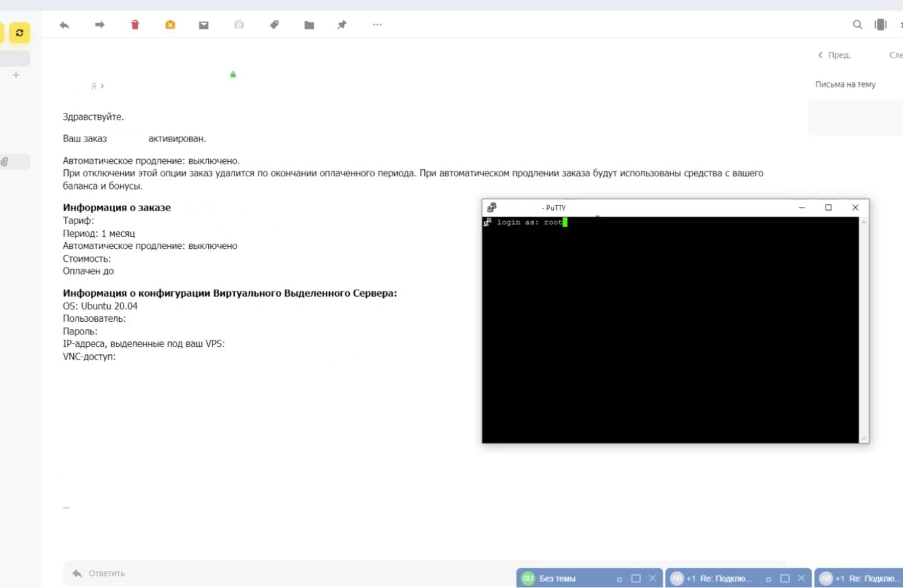Viewport: 903px width, 588px height.
Task: Maximize the PuTTY window
Action: [828, 208]
